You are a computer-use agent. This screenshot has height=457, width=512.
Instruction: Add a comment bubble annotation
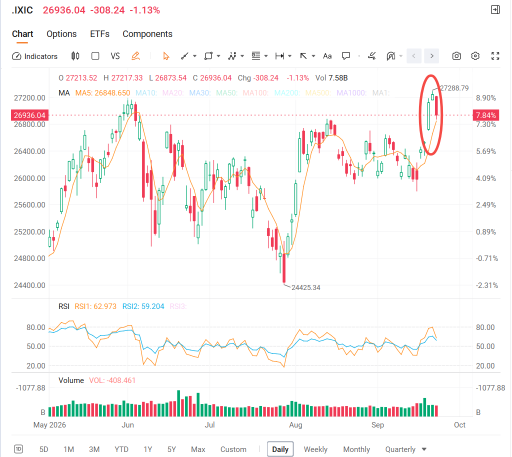pos(346,56)
